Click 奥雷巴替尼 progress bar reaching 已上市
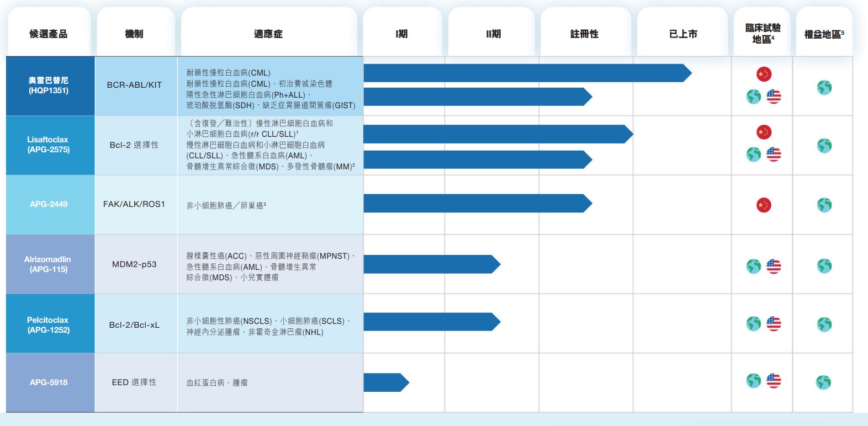 (527, 73)
